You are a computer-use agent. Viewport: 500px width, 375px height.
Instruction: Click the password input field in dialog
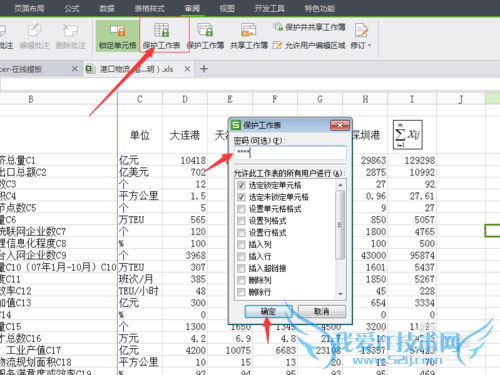pos(290,153)
